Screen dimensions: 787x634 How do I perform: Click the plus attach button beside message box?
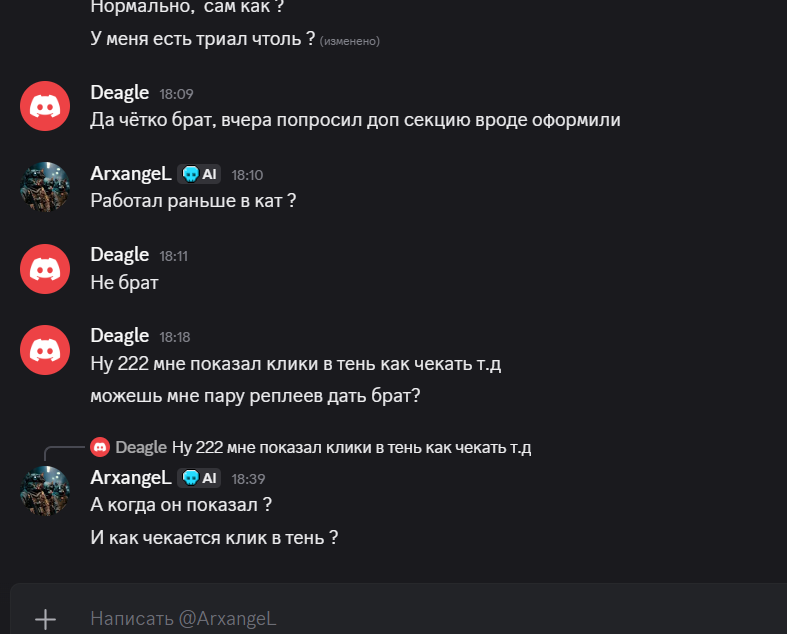(x=45, y=619)
